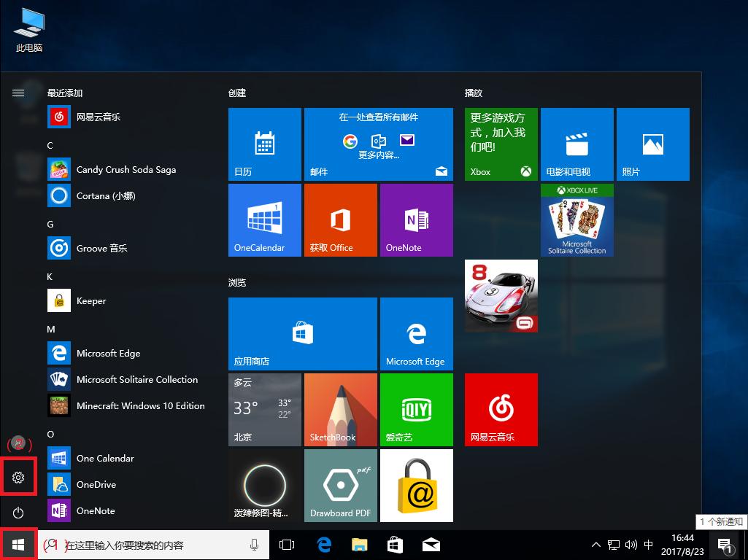Activate the Cortana microphone in search box
The image size is (748, 560).
point(254,544)
